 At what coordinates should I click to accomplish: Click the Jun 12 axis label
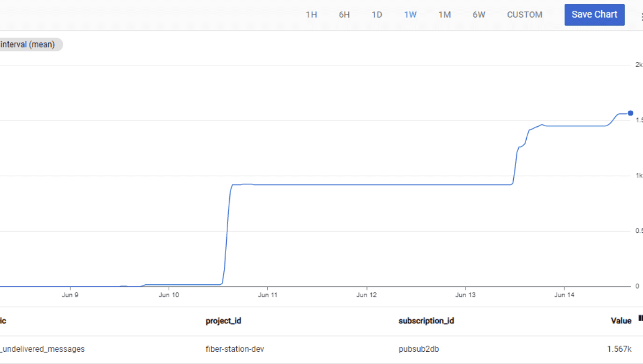367,295
